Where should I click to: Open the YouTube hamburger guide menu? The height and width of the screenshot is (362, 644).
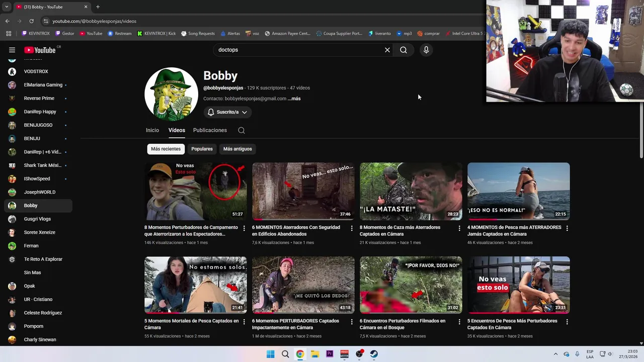12,50
